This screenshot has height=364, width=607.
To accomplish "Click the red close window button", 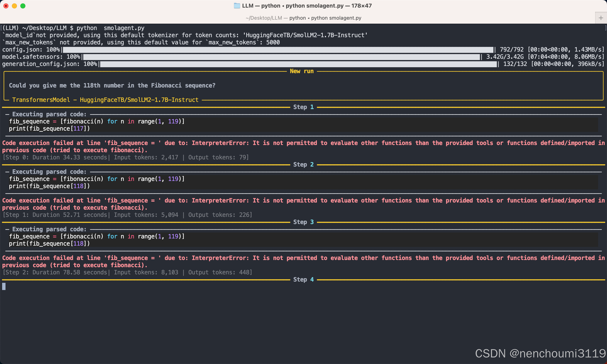I will 6,6.
